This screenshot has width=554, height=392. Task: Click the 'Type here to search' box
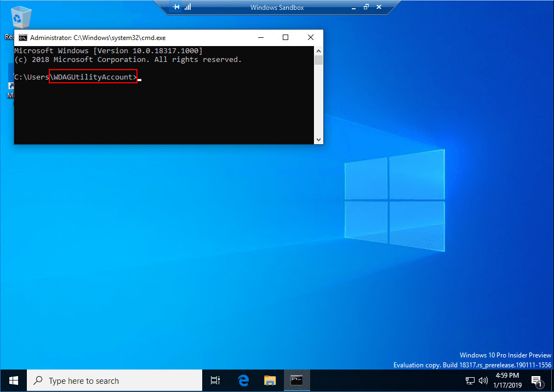pyautogui.click(x=115, y=380)
